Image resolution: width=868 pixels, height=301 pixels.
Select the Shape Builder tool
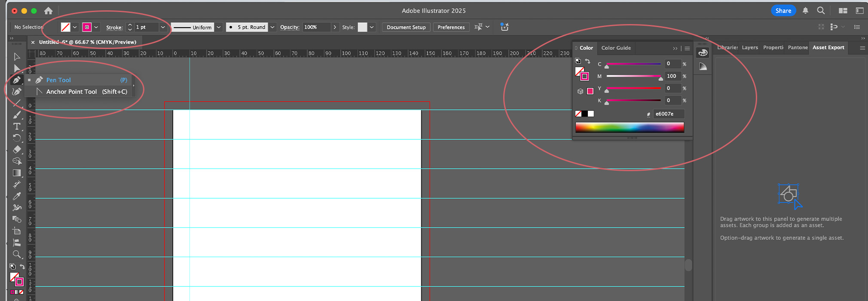17,161
